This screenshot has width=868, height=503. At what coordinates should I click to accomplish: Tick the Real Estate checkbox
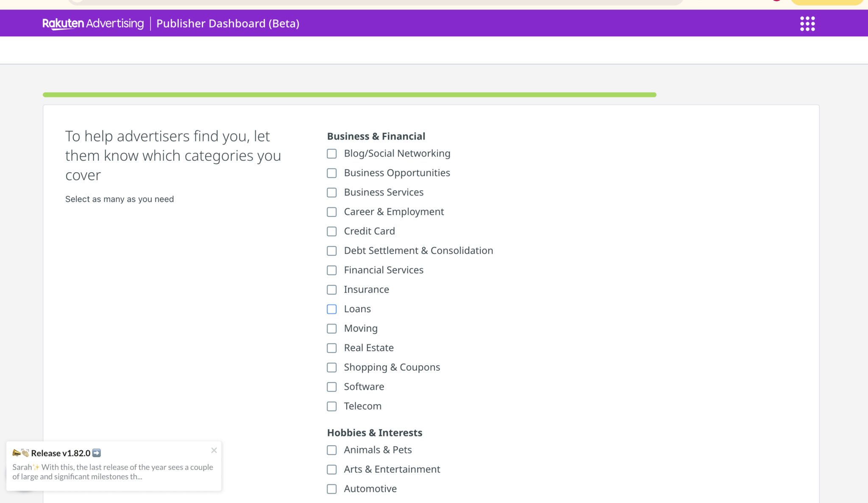(x=332, y=348)
